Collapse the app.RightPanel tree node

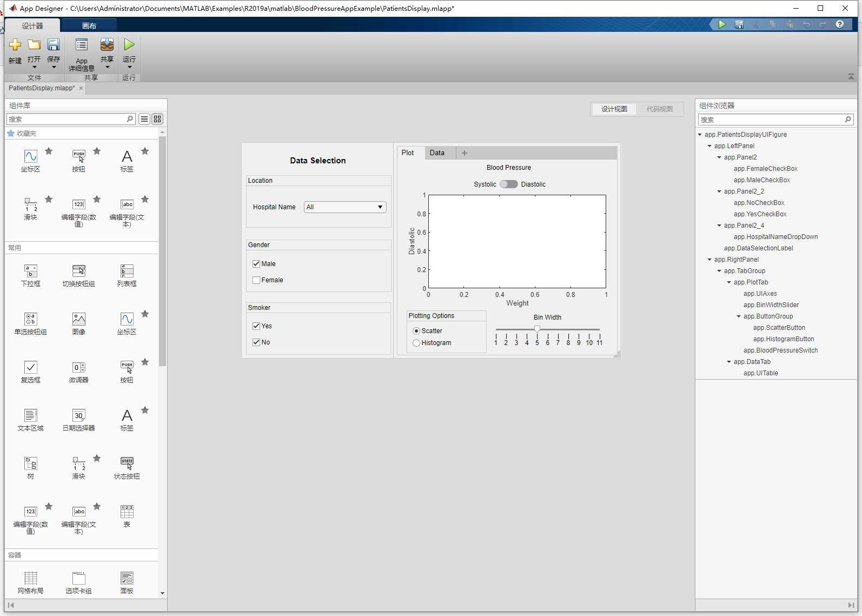tap(710, 260)
